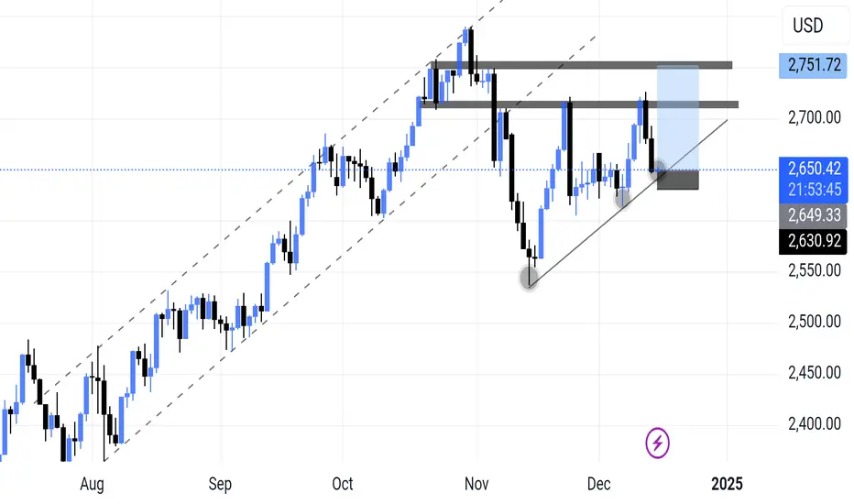
Task: Select the gray circle marker near early December
Action: 622,198
